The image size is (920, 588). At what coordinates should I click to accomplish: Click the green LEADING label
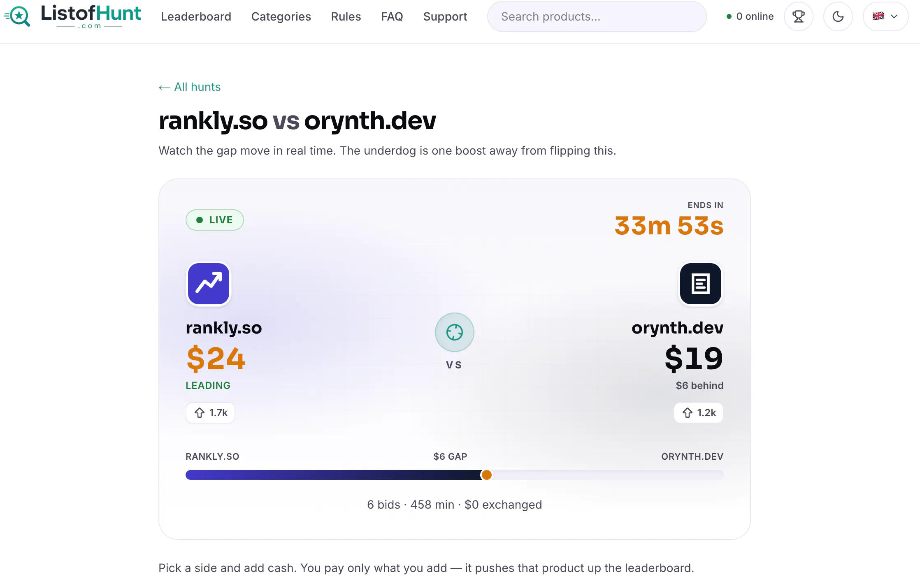coord(208,386)
